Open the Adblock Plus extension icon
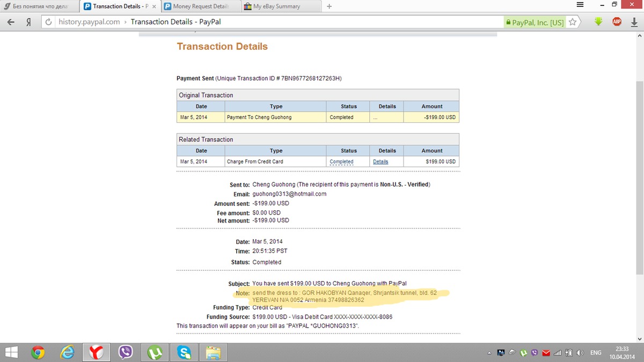The width and height of the screenshot is (644, 362). [x=617, y=23]
